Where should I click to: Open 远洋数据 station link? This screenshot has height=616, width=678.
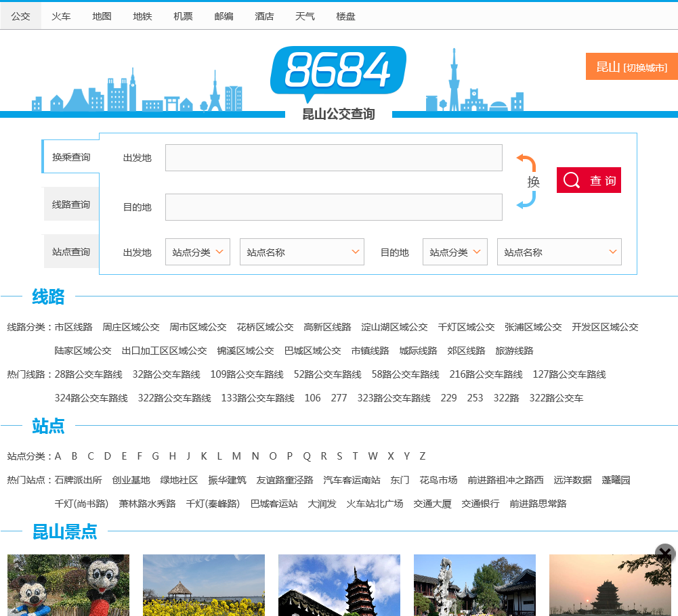coord(572,480)
